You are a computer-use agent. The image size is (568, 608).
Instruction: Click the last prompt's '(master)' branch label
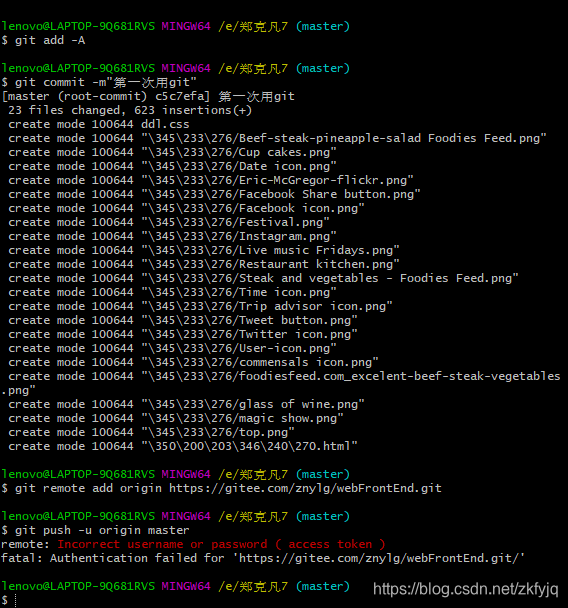pyautogui.click(x=323, y=586)
